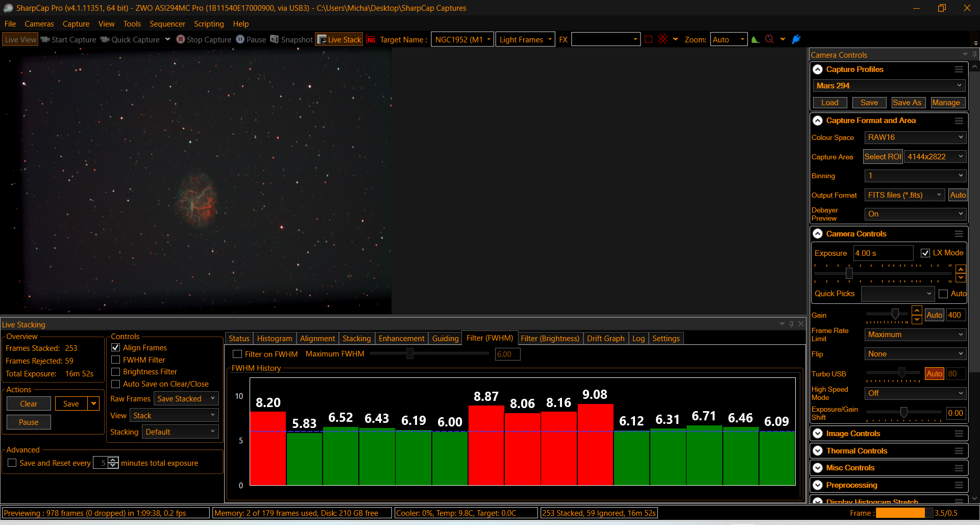
Task: Collapse the Capture Profiles section chevron
Action: click(x=818, y=69)
